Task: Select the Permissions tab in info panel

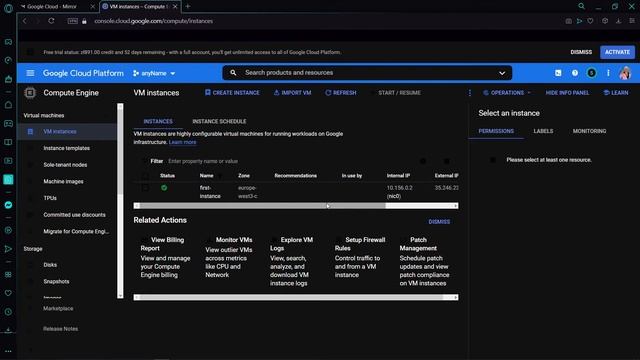Action: 496,131
